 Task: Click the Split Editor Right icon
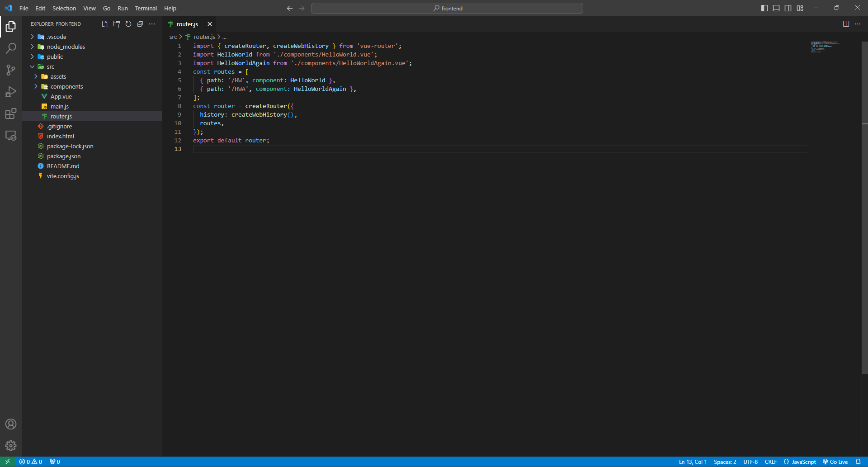[x=846, y=24]
